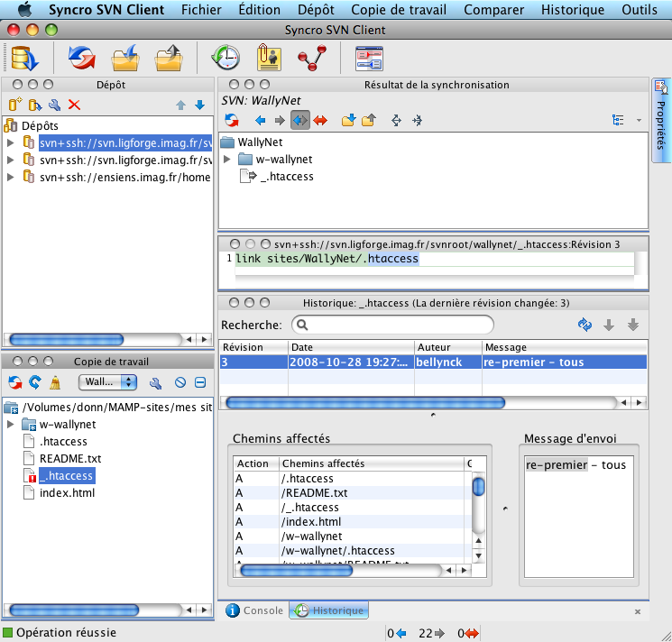
Task: Move repository down with the blue down arrow
Action: click(x=199, y=105)
